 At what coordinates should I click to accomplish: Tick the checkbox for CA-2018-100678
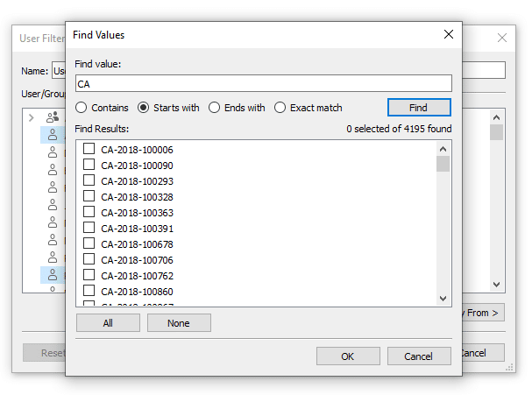coord(89,243)
